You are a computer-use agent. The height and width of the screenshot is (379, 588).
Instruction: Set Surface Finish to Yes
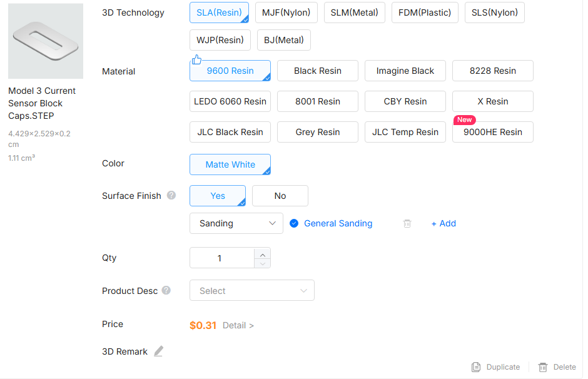pyautogui.click(x=217, y=196)
